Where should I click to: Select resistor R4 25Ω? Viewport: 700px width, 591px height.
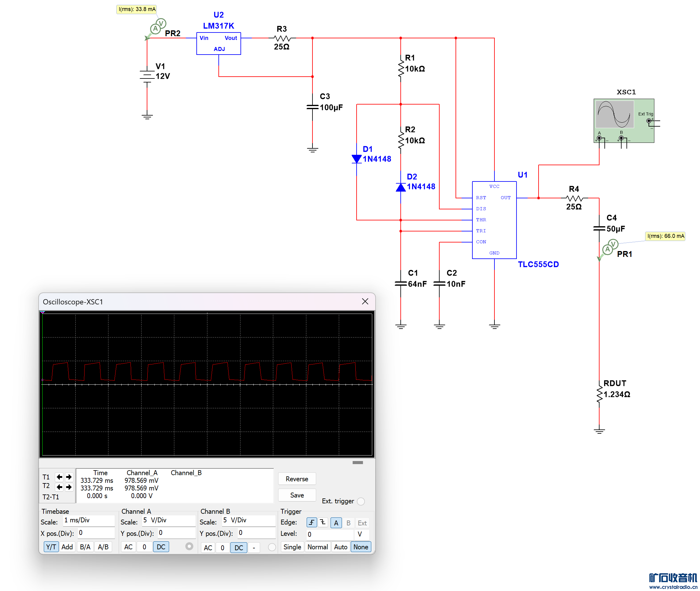point(574,198)
